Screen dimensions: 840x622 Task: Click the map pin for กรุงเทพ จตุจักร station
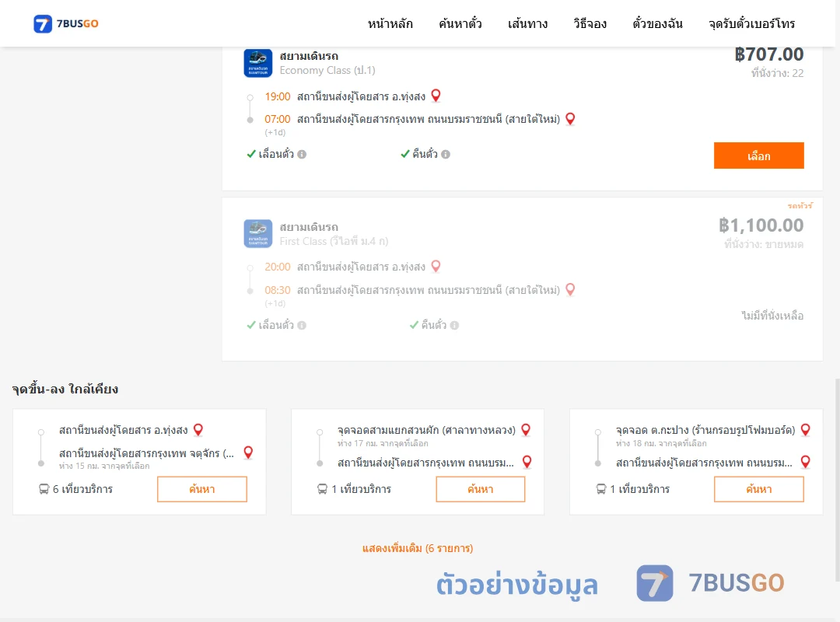(248, 453)
